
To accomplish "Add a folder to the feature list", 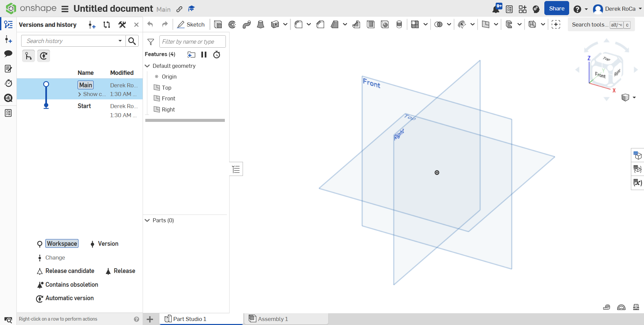I will 191,54.
